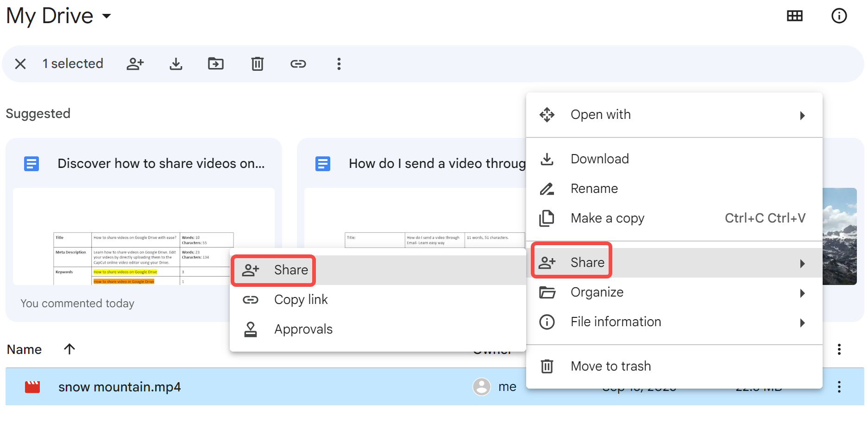
Task: Toggle the view details info panel
Action: click(839, 16)
